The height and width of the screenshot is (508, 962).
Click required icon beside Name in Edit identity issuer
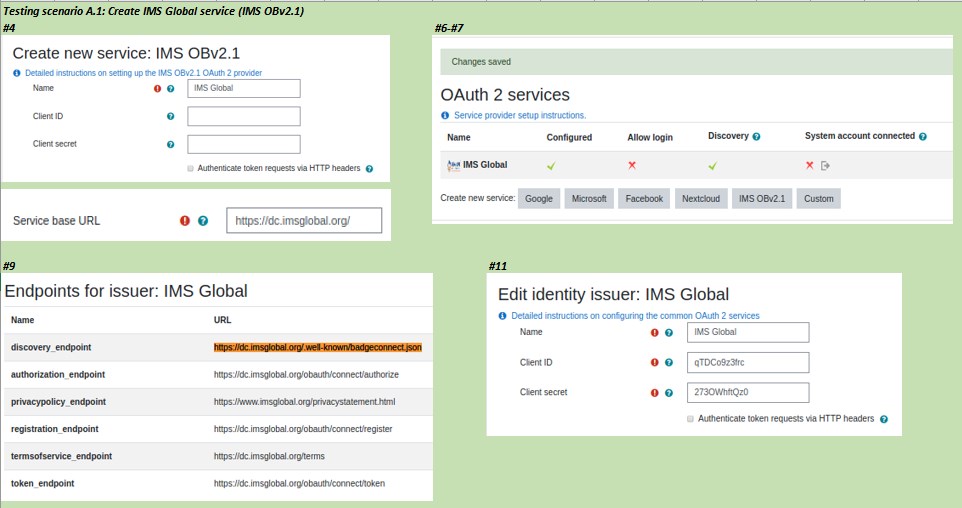pos(655,333)
